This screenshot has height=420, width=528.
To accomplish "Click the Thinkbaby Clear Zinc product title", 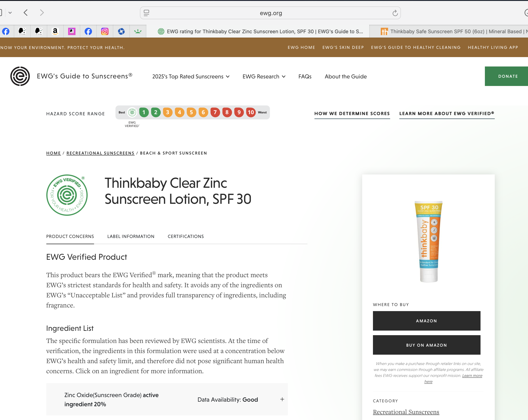I will pyautogui.click(x=178, y=191).
